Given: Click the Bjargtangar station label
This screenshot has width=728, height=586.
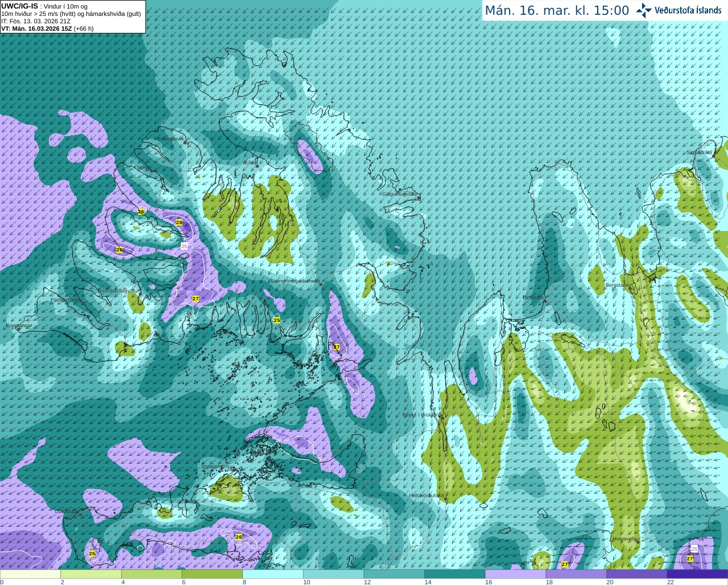Looking at the screenshot, I should pyautogui.click(x=19, y=325).
